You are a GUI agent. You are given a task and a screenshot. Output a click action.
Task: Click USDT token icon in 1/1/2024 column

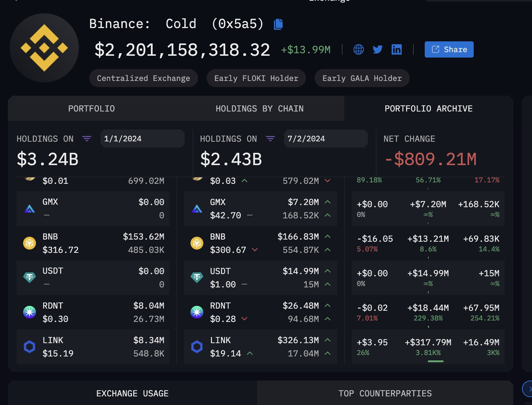(x=30, y=277)
